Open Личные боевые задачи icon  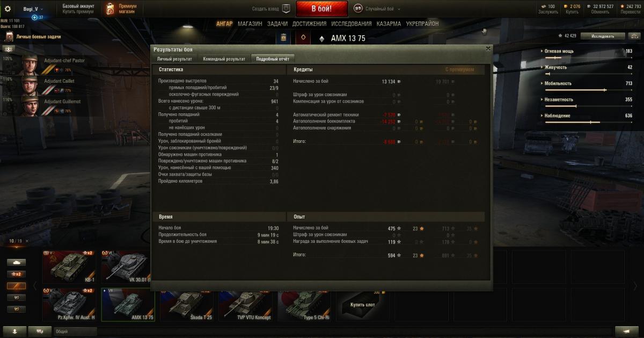(x=9, y=37)
